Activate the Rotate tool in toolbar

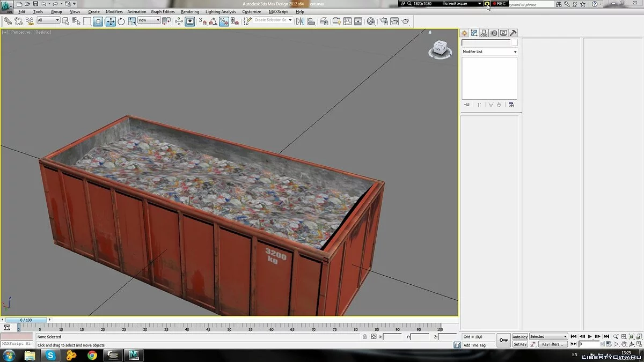[121, 21]
